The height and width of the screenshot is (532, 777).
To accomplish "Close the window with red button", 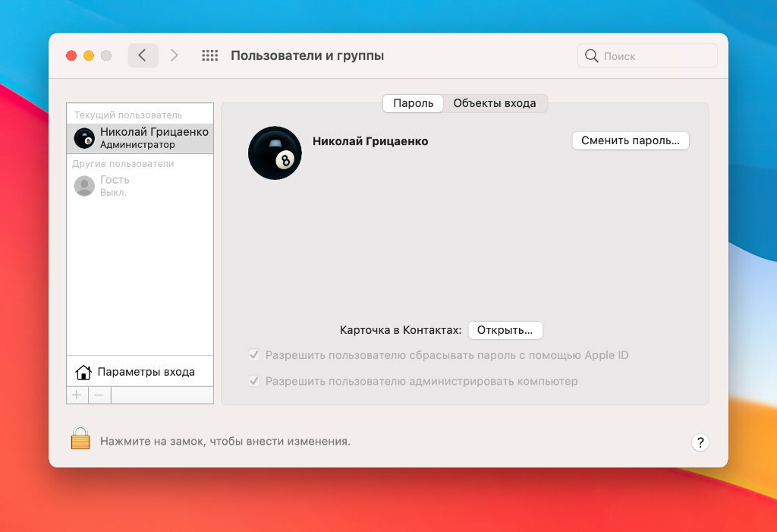I will [71, 55].
